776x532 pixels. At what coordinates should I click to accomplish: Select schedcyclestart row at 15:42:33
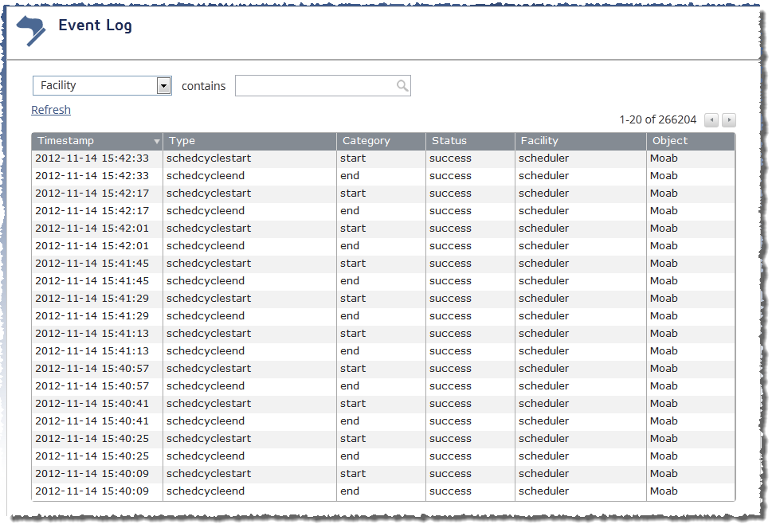(x=383, y=158)
